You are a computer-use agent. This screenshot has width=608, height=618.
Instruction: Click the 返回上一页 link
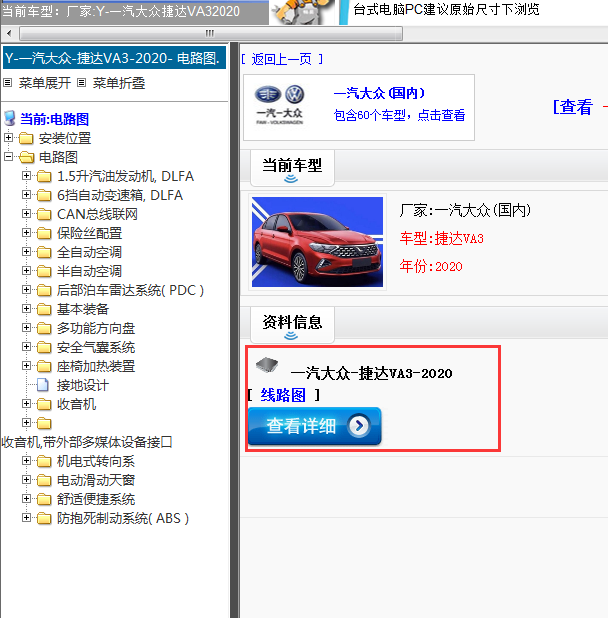[x=282, y=60]
